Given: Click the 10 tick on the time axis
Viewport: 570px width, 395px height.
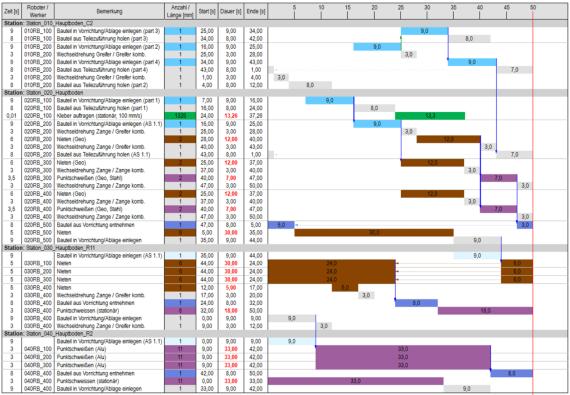Looking at the screenshot, I should (321, 8).
